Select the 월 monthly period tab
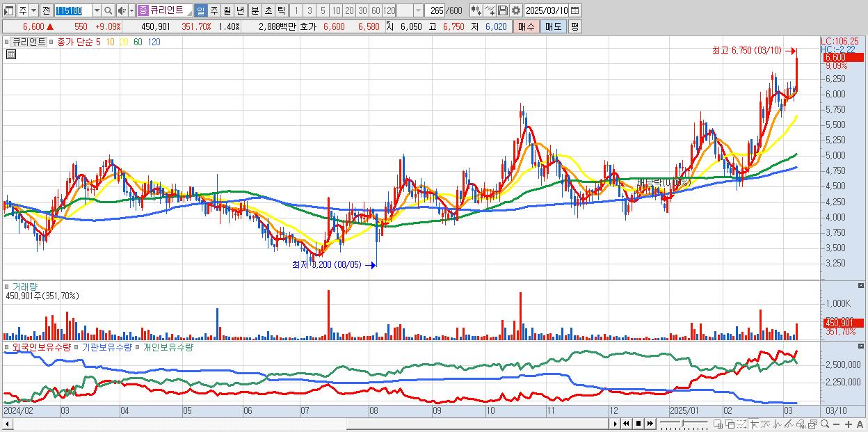 pos(227,10)
